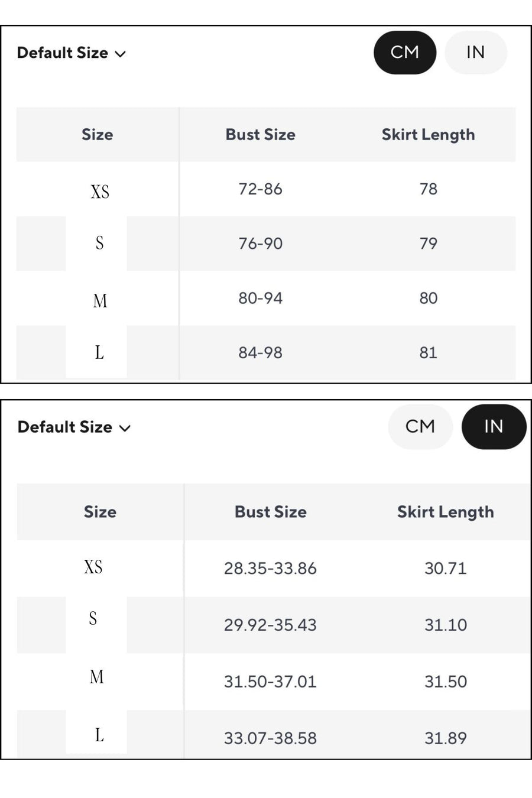
Task: Select the dark CM unit toggle
Action: click(x=405, y=53)
